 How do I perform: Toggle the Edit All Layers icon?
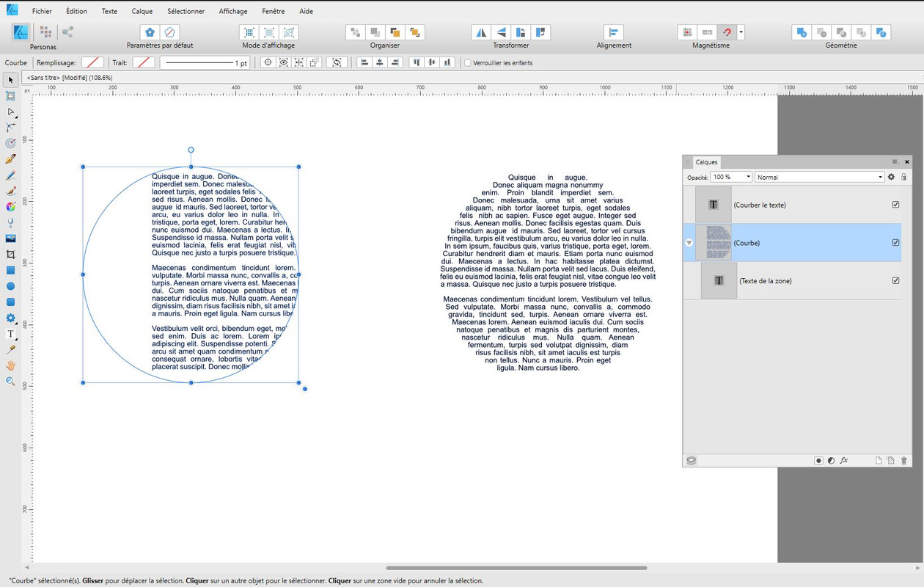pos(691,460)
